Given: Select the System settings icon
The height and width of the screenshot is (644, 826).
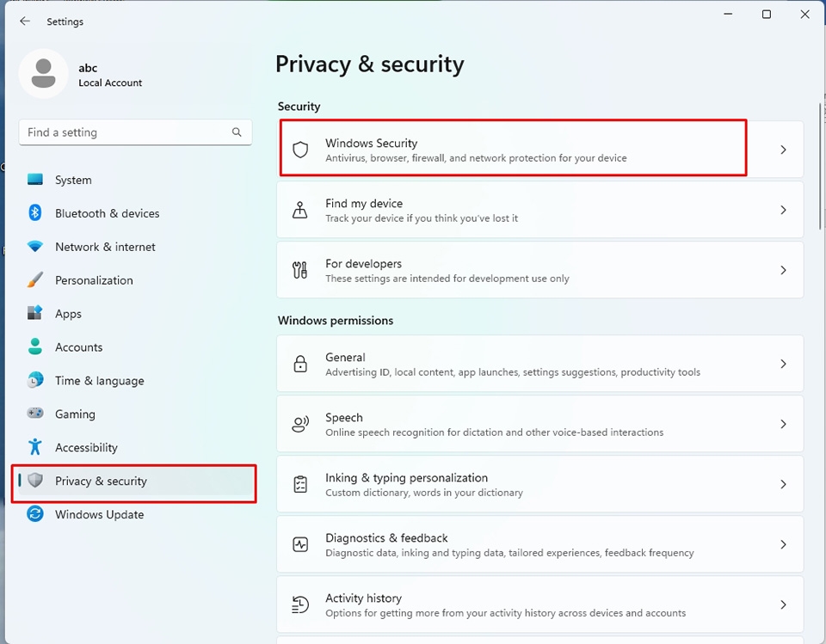Looking at the screenshot, I should pos(34,180).
